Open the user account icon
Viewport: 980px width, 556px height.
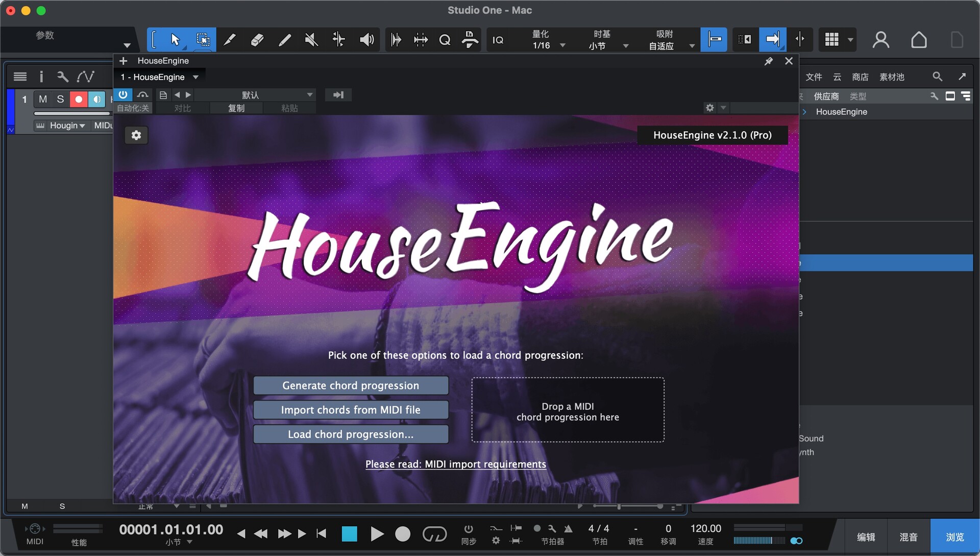880,40
